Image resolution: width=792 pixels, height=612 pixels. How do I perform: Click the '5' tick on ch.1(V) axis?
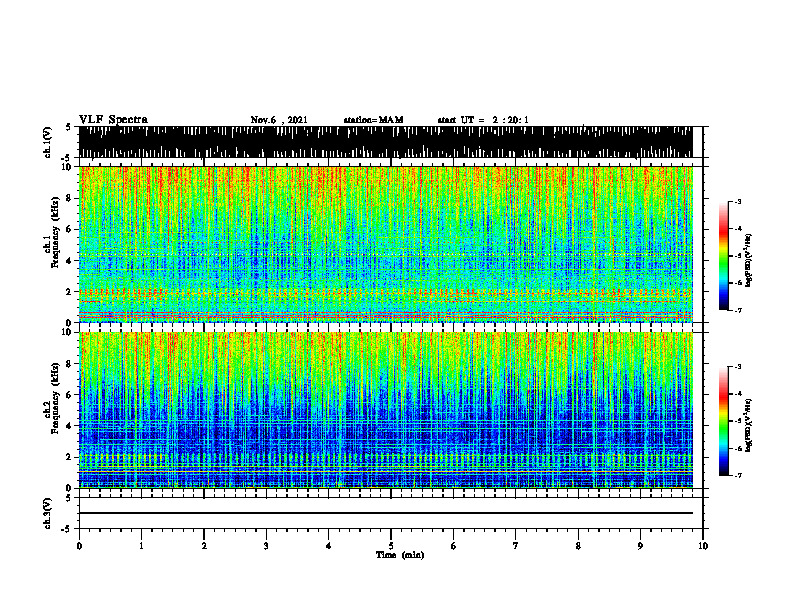[68, 127]
